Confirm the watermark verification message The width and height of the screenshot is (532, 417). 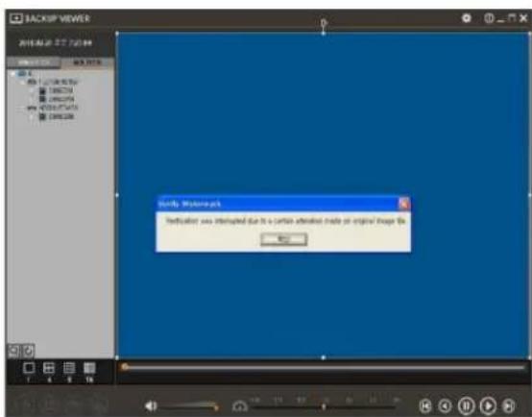pyautogui.click(x=284, y=239)
